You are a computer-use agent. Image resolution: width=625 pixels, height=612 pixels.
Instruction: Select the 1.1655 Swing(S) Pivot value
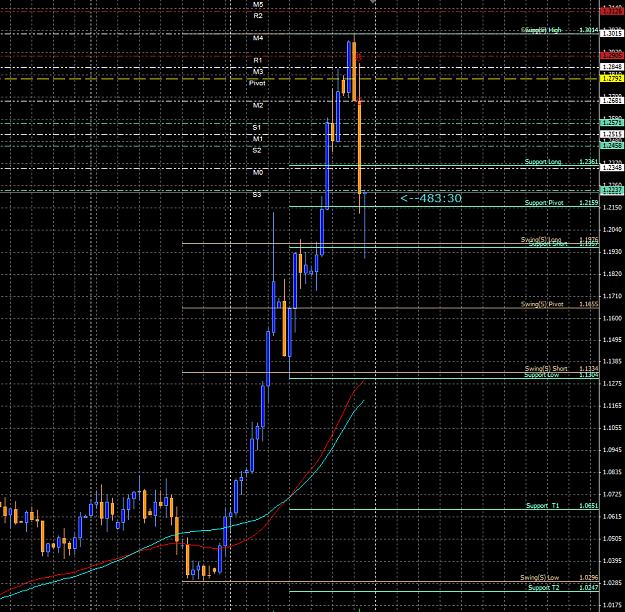pos(589,304)
